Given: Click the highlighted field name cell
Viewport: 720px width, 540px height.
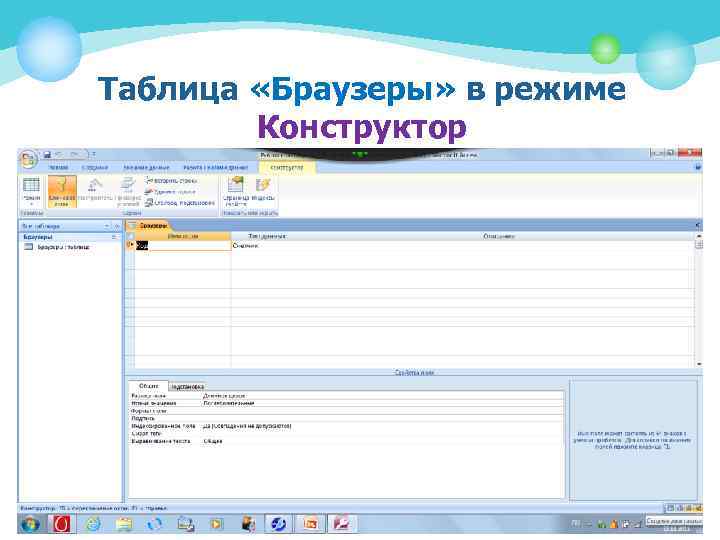Looking at the screenshot, I should coord(183,246).
